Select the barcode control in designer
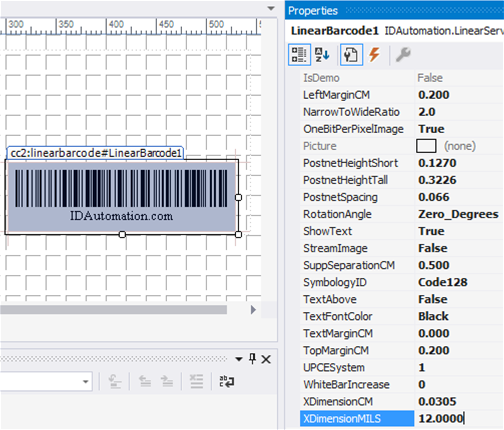 pos(122,197)
